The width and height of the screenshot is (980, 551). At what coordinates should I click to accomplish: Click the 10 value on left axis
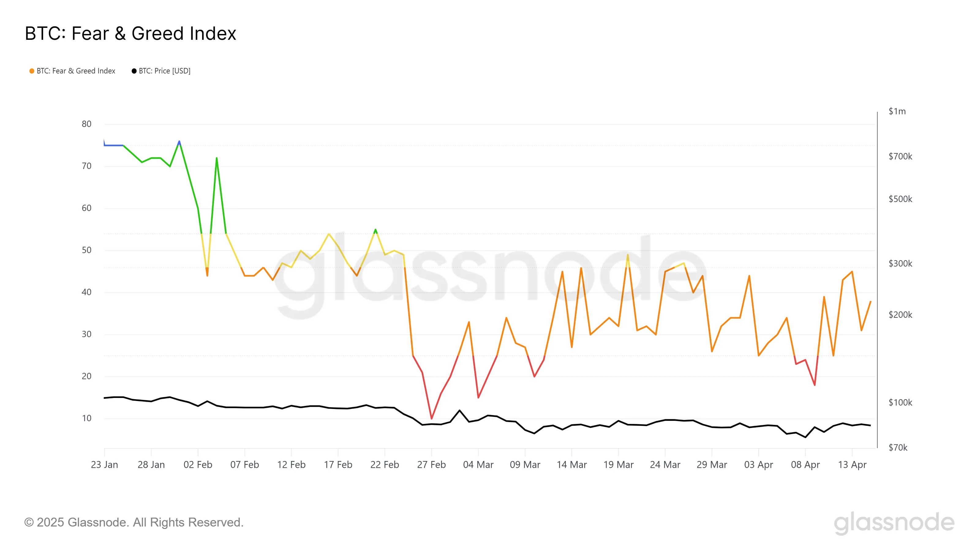click(86, 418)
